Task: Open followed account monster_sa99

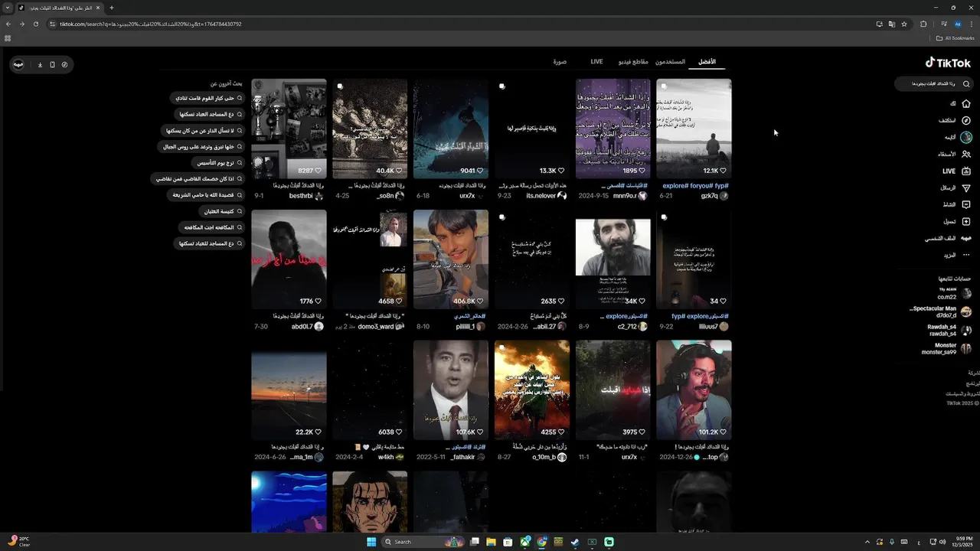Action: 946,348
